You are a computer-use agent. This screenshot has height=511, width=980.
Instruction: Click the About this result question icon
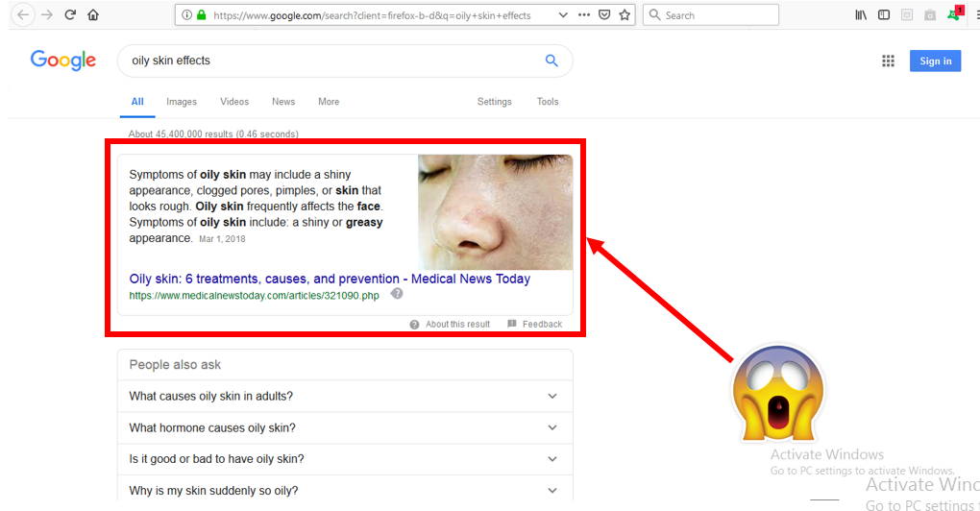pos(414,325)
